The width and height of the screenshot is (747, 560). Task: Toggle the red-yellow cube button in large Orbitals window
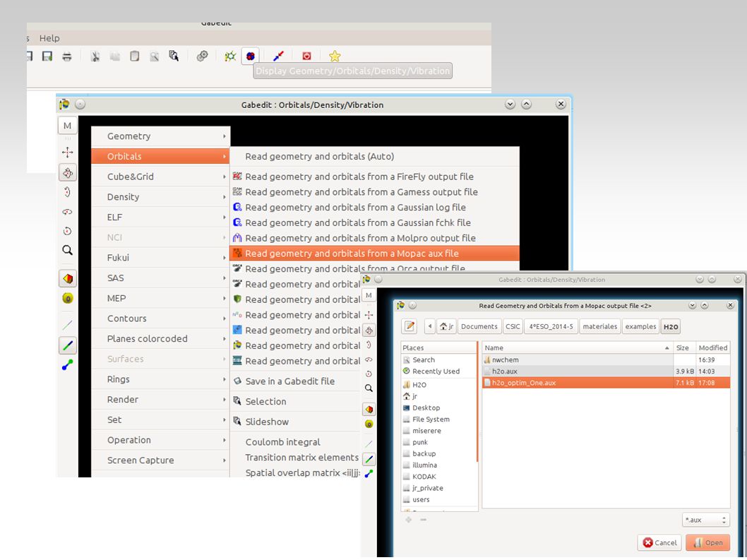point(67,278)
